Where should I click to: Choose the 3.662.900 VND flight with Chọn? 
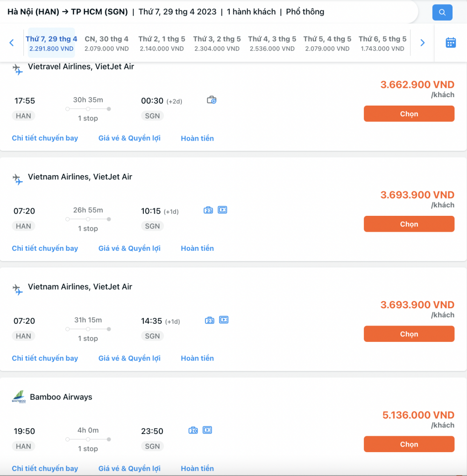(x=409, y=114)
